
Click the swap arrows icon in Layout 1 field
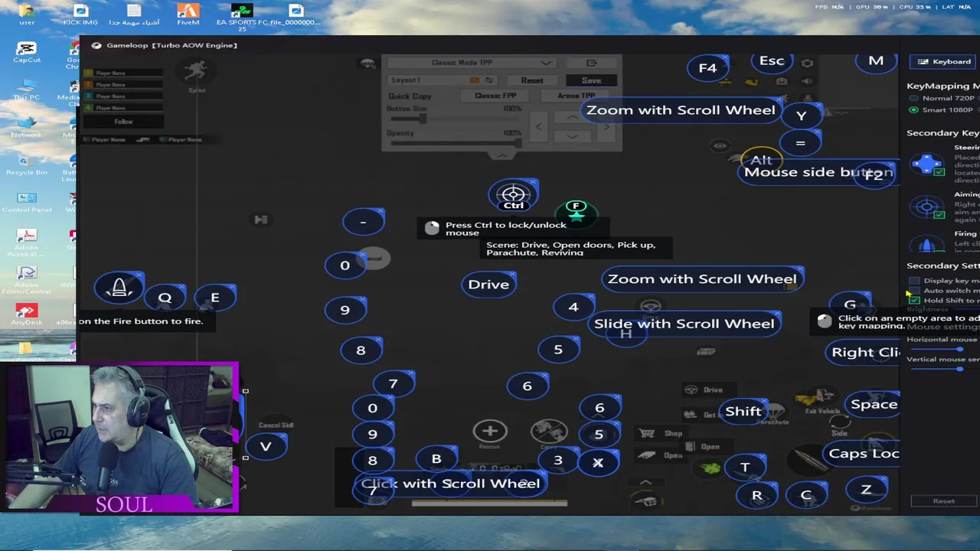point(488,80)
